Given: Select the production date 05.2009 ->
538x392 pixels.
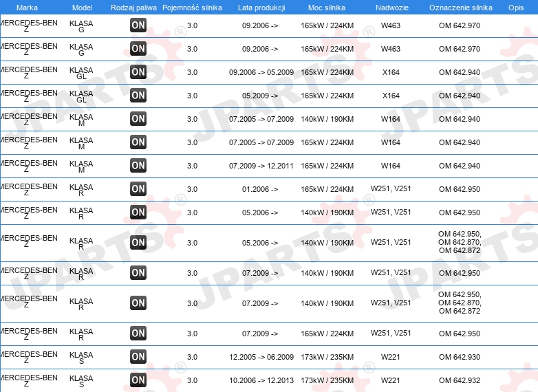Looking at the screenshot, I should [260, 96].
